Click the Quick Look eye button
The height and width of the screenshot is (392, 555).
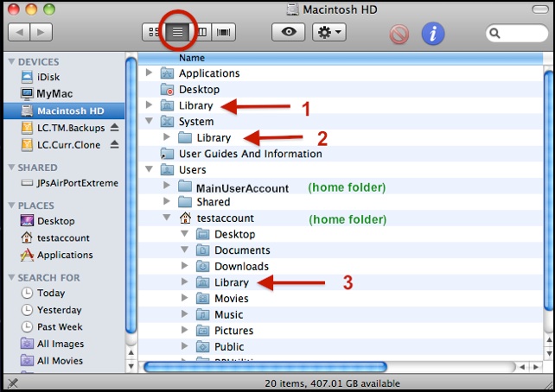tap(288, 33)
